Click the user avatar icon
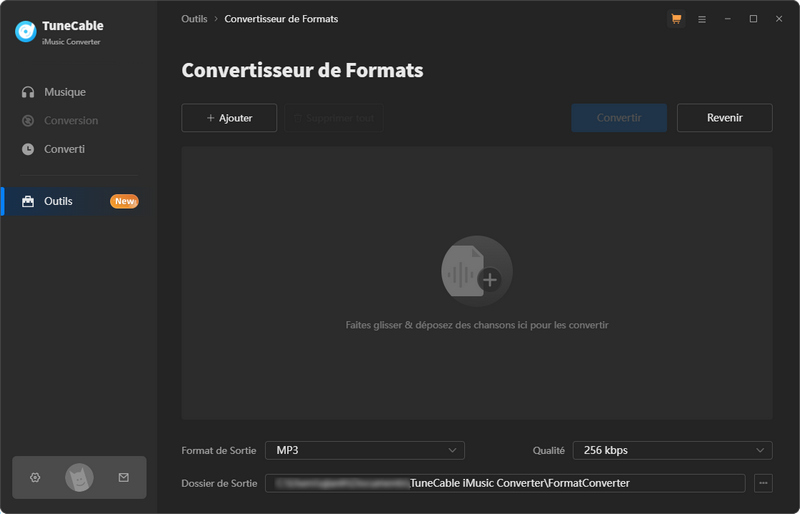Screen dimensions: 800x514 (x=79, y=478)
